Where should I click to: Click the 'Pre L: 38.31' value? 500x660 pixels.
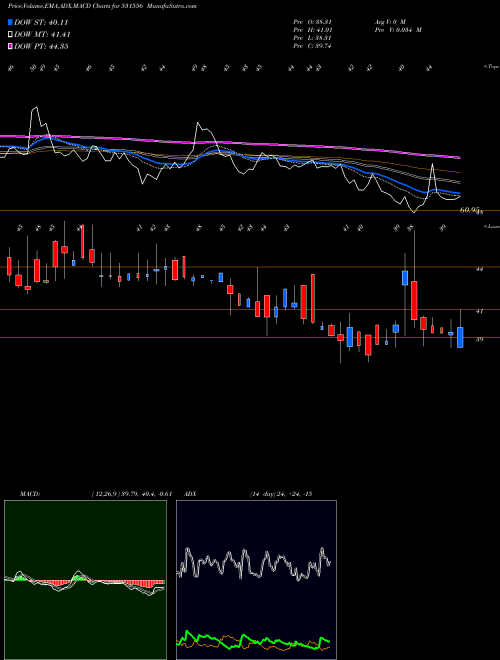[312, 38]
